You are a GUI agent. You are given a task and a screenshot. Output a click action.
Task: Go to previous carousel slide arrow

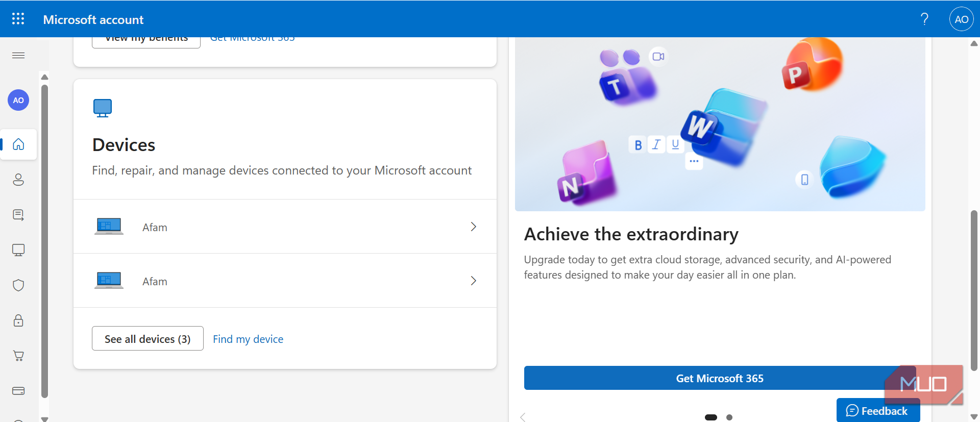point(523,417)
